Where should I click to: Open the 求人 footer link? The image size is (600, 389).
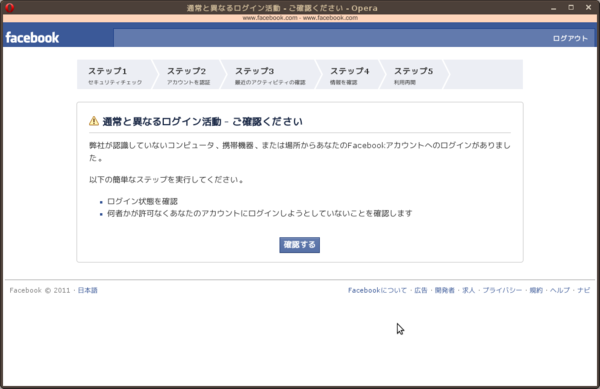click(468, 290)
